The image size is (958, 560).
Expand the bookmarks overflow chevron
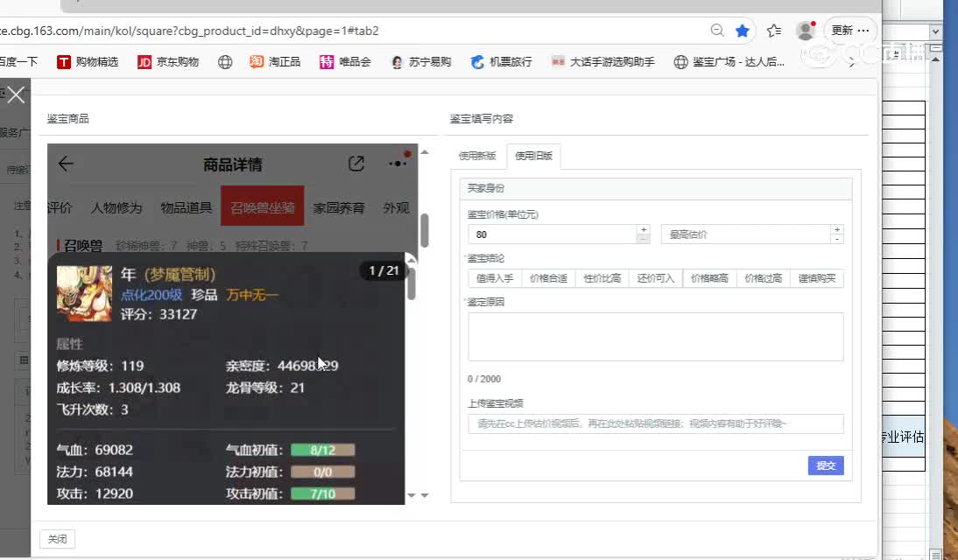click(x=852, y=62)
